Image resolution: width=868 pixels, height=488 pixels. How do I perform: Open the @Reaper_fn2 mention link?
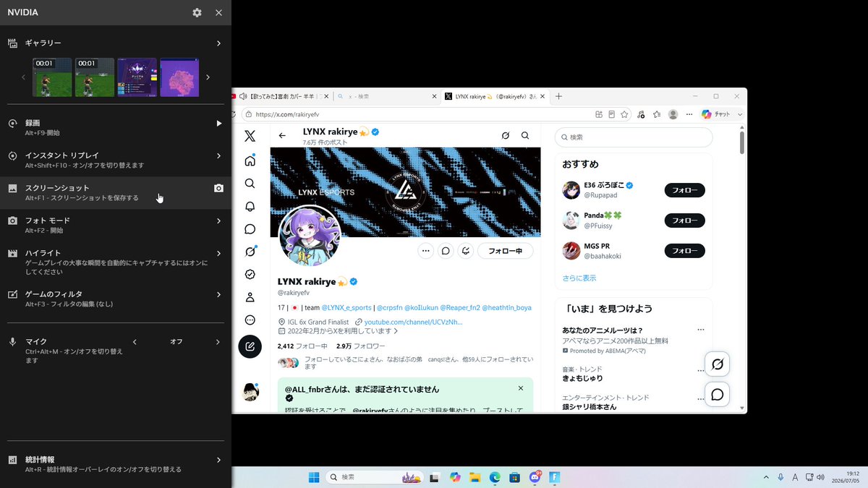coord(459,307)
